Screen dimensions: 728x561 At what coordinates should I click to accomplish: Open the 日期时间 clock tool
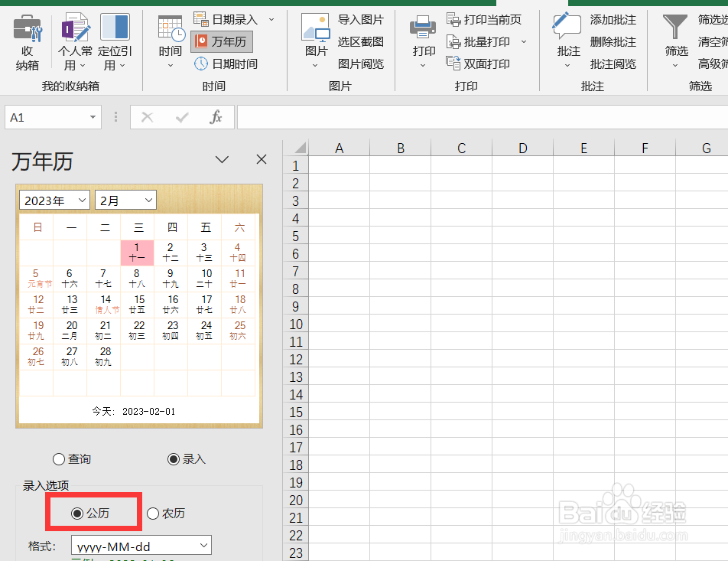(x=226, y=64)
